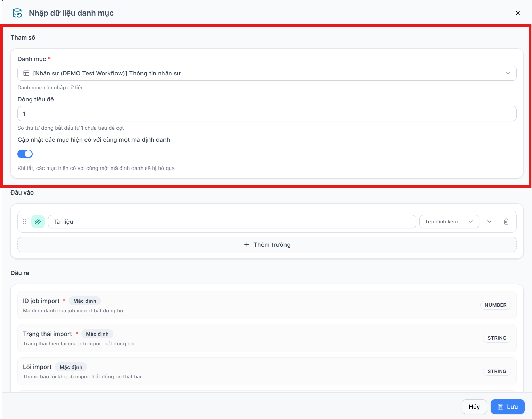Click the plus icon in Thêm trường
This screenshot has width=532, height=419.
point(247,245)
